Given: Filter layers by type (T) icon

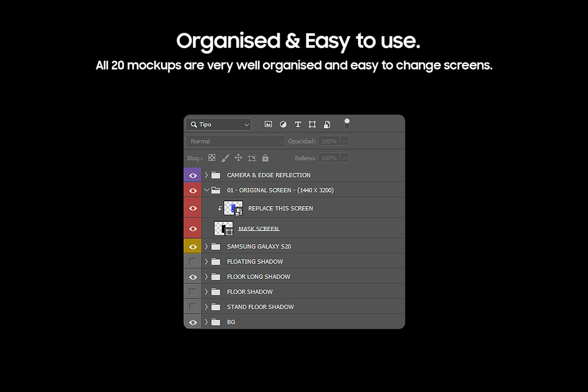Looking at the screenshot, I should pos(298,124).
